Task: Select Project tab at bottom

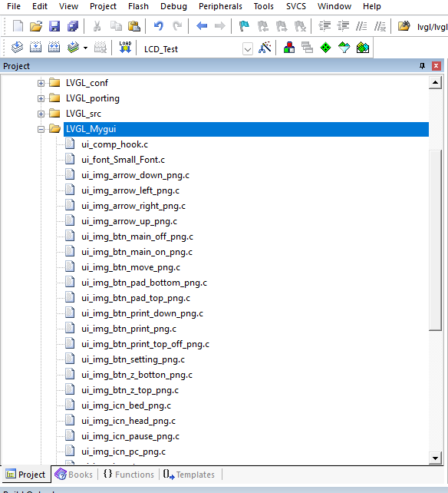Action: (x=25, y=474)
